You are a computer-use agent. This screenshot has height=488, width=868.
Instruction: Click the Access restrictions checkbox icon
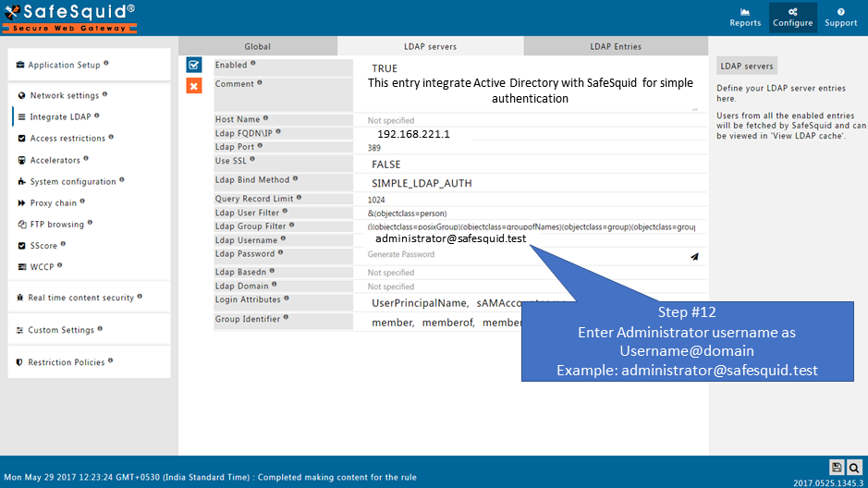tap(21, 139)
